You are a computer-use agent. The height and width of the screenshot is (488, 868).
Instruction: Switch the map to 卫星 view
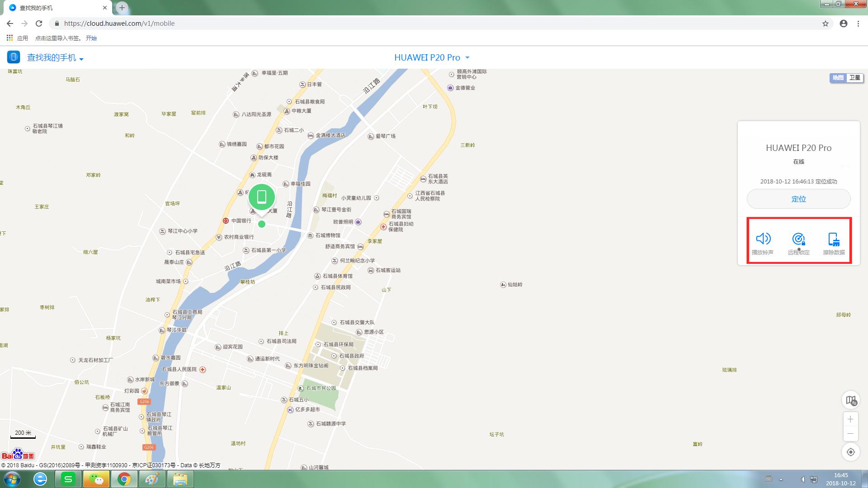pos(854,78)
